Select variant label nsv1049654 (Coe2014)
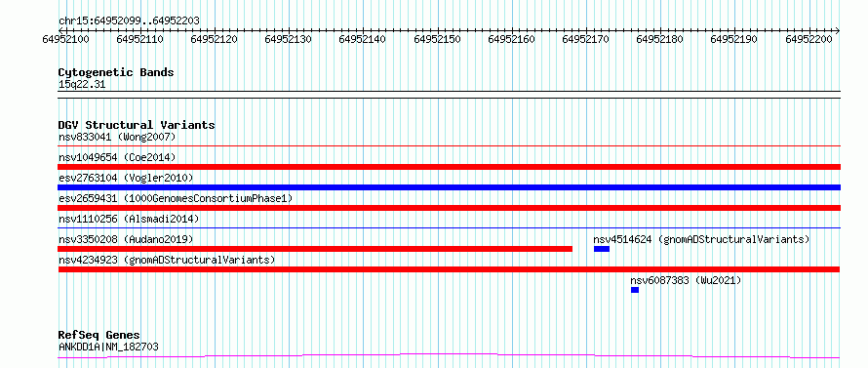868x368 pixels. pos(117,157)
